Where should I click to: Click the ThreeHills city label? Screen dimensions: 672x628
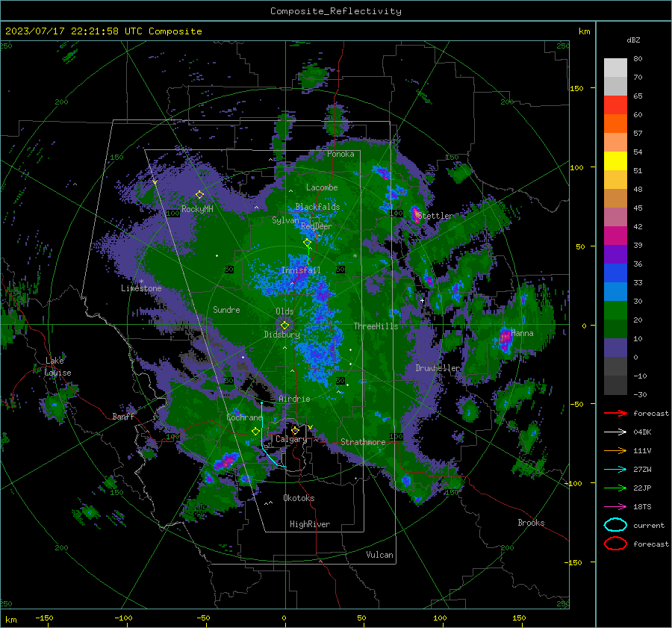376,326
